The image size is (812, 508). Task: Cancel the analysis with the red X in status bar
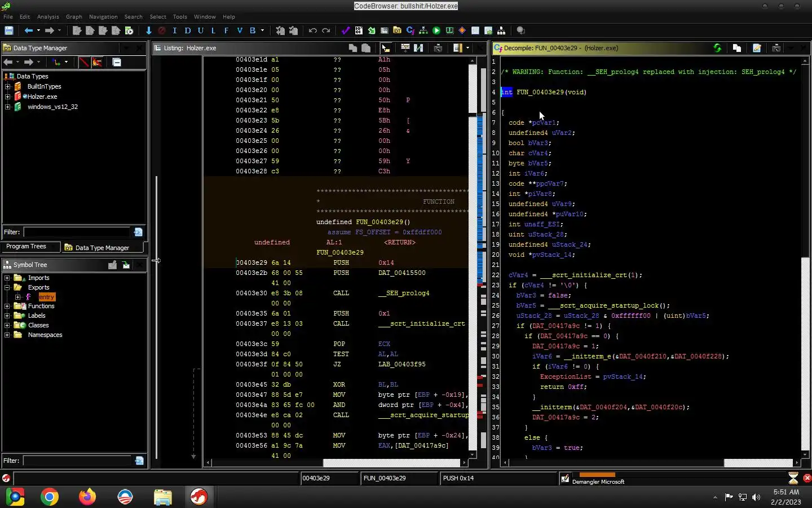coord(806,478)
